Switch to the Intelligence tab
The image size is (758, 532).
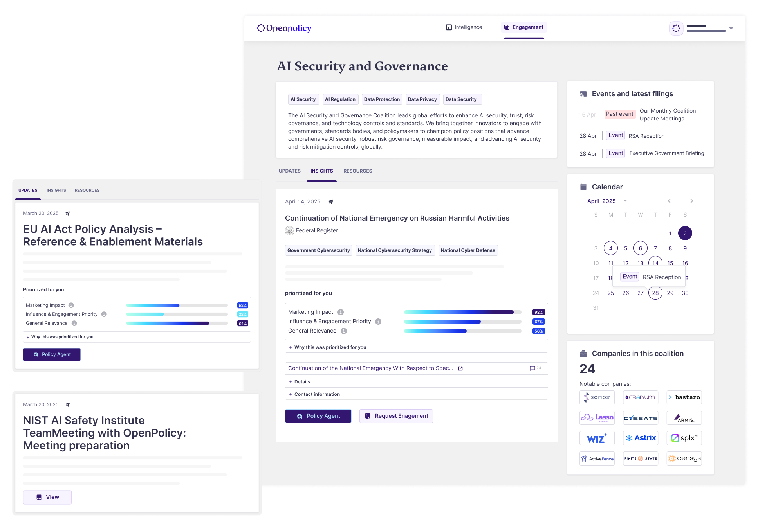pyautogui.click(x=464, y=27)
